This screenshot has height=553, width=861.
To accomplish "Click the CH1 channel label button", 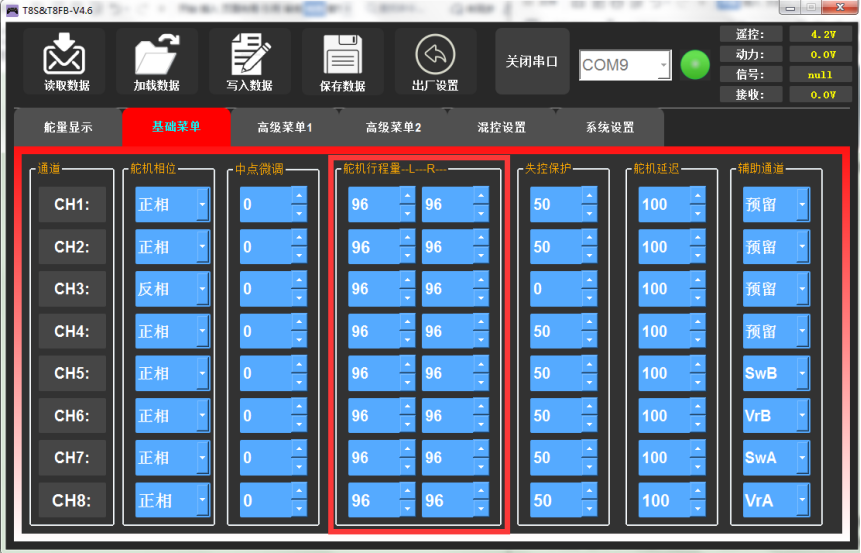I will coord(72,205).
